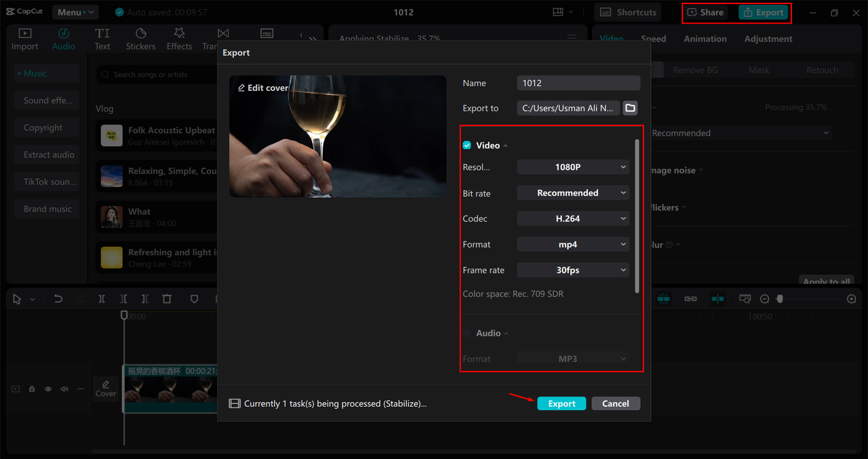
Task: Open the layout switcher icon
Action: coord(563,12)
